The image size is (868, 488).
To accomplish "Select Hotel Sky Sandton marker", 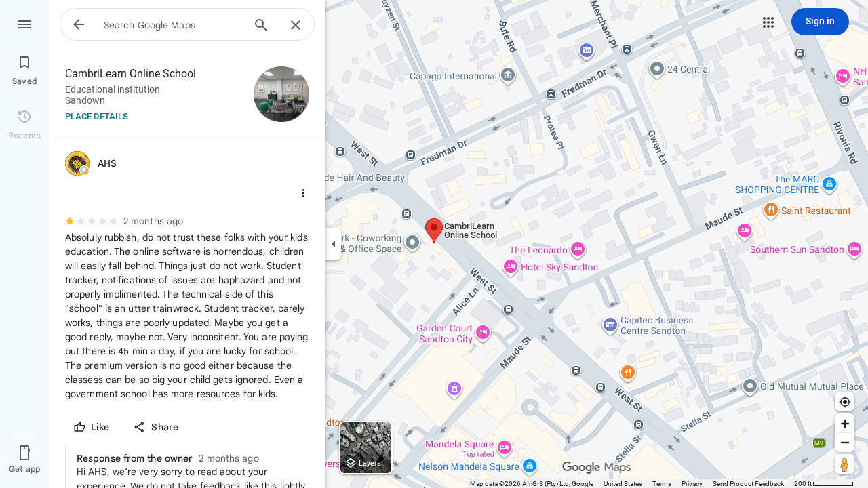I will tap(511, 267).
